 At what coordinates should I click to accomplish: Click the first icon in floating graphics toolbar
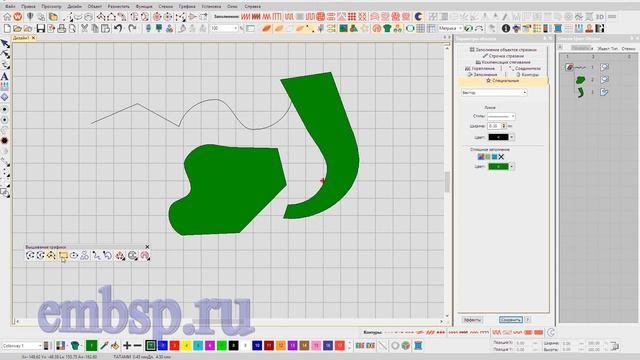30,256
